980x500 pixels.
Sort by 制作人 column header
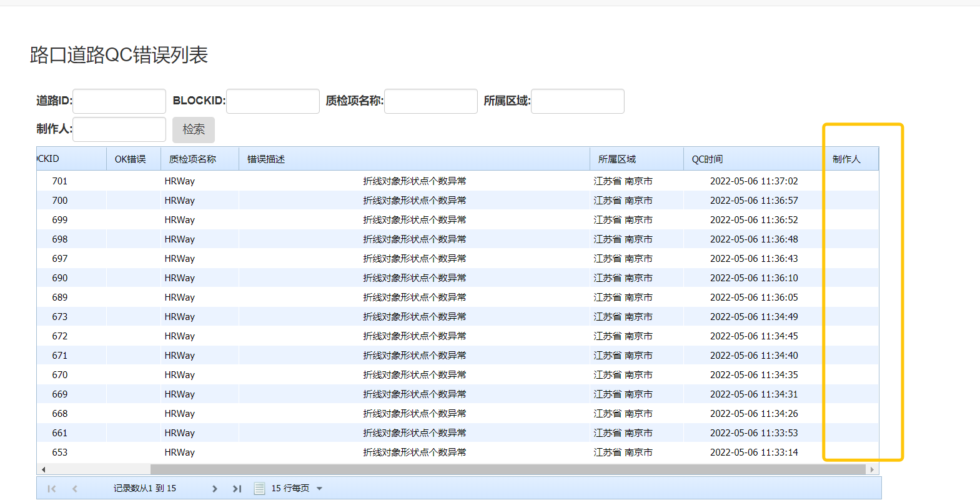(x=851, y=159)
